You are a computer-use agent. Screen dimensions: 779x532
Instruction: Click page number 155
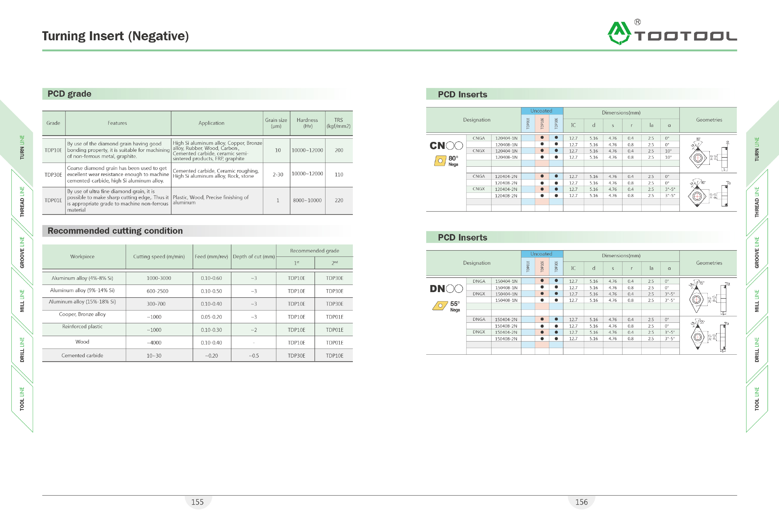[197, 502]
